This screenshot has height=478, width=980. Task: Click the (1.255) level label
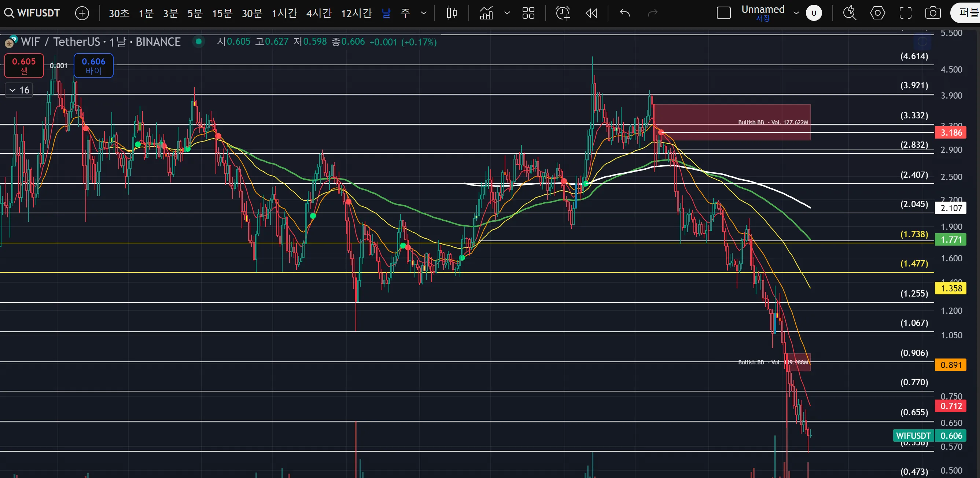point(914,293)
